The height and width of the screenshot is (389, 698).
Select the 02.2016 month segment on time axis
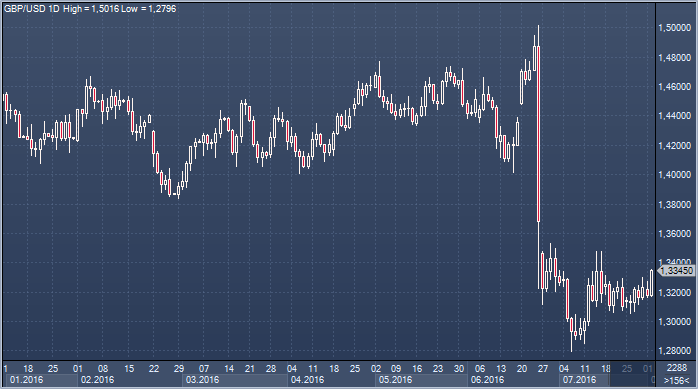click(130, 380)
